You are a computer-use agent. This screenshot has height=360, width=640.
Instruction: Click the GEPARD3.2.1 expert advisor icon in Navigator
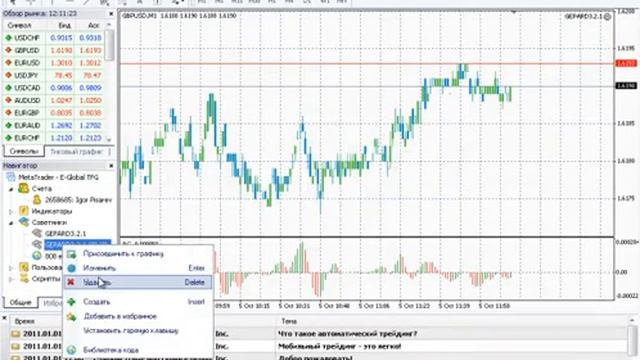coord(37,233)
